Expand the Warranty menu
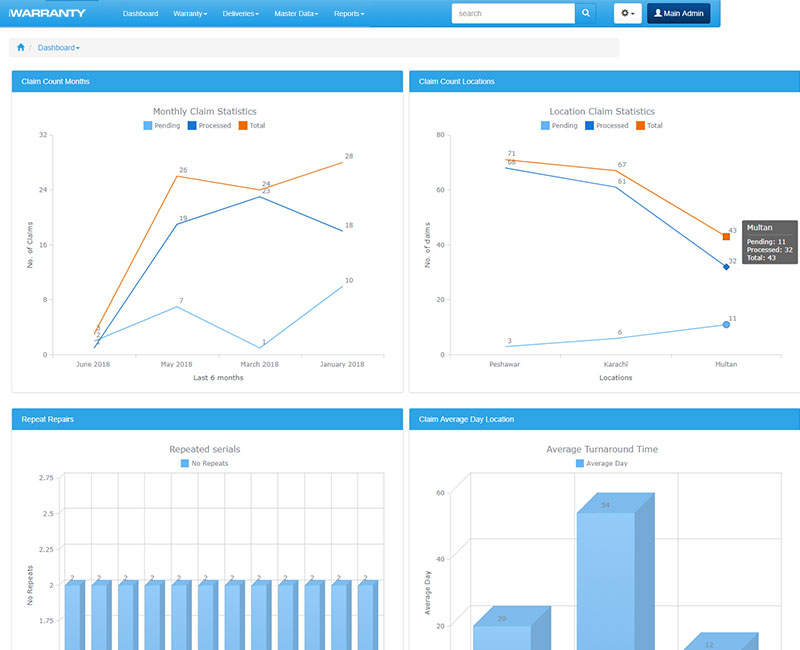Image resolution: width=800 pixels, height=650 pixels. coord(190,14)
